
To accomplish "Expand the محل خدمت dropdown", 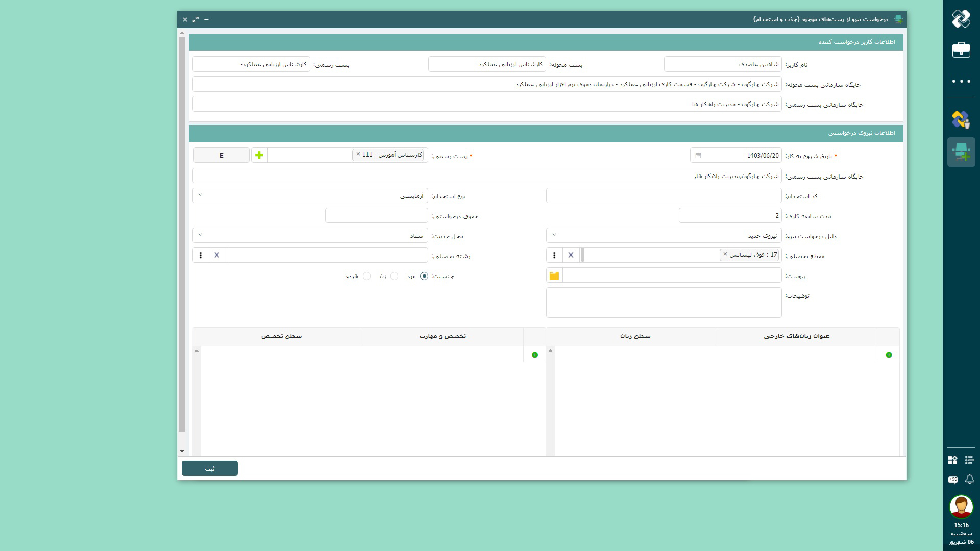I will (x=200, y=235).
